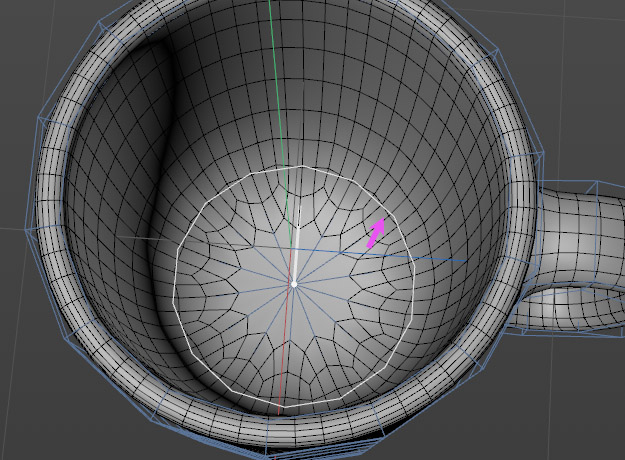Click the magenta arrow marker
Screen dimensions: 625x460
376,234
